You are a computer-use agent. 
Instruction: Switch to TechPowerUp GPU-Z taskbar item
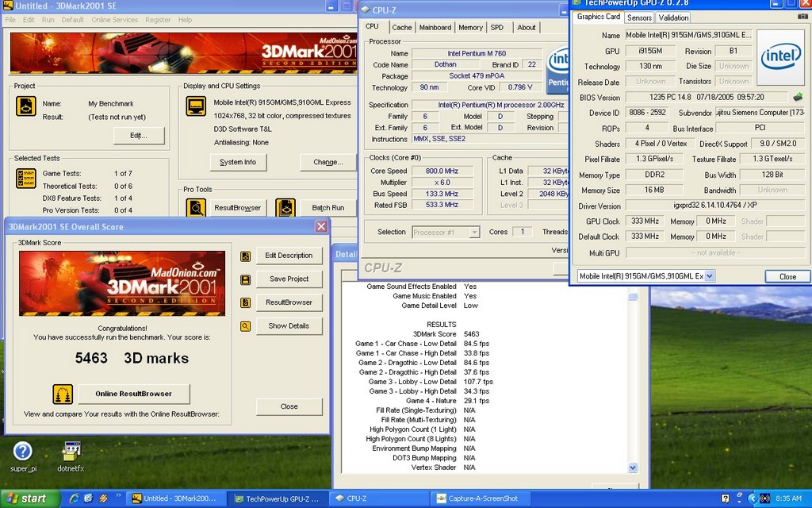click(x=277, y=498)
